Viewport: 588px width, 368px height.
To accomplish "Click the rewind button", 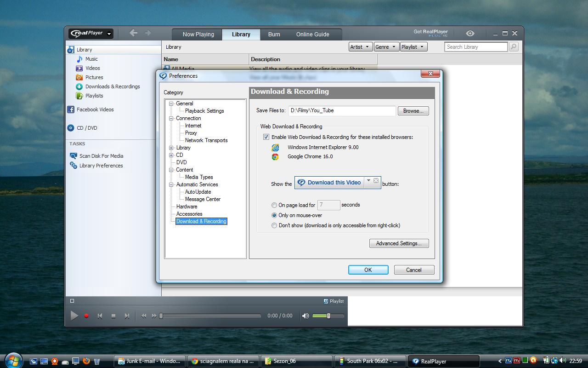I will (x=144, y=316).
